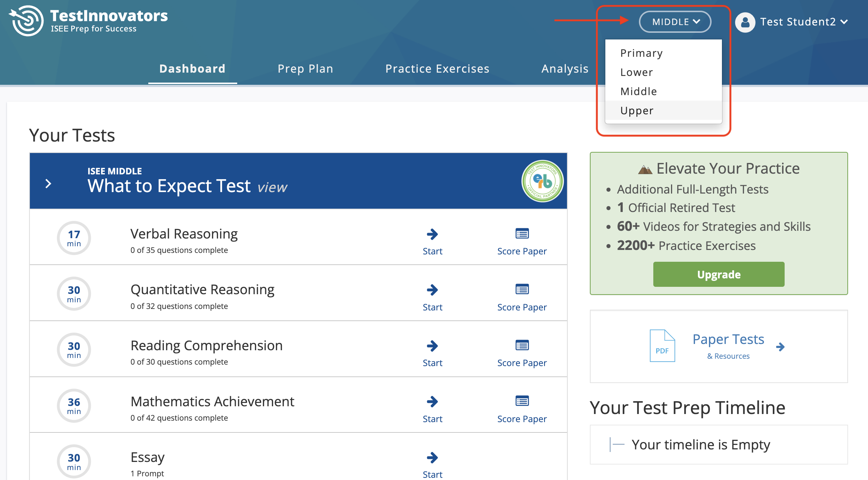Click the & Resources link
The image size is (868, 480).
(728, 356)
